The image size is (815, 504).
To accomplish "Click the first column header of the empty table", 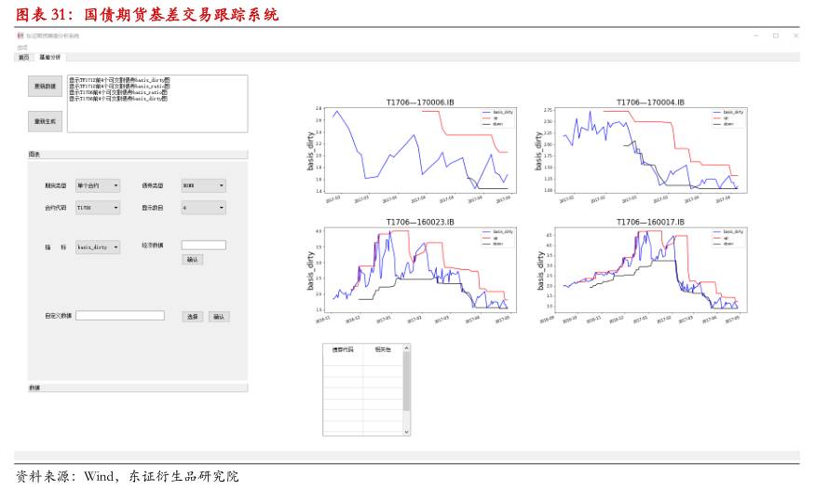I will [343, 349].
